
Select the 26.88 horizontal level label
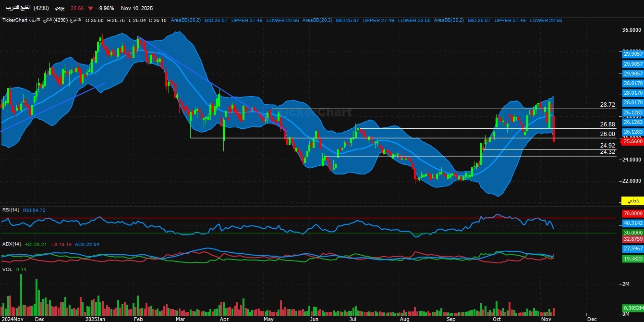tap(608, 124)
